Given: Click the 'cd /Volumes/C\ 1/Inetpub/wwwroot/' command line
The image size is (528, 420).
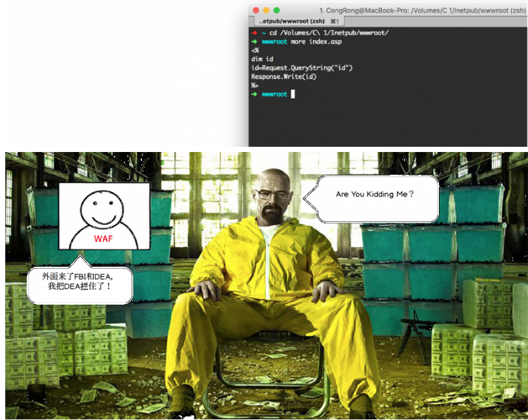Looking at the screenshot, I should (x=329, y=33).
